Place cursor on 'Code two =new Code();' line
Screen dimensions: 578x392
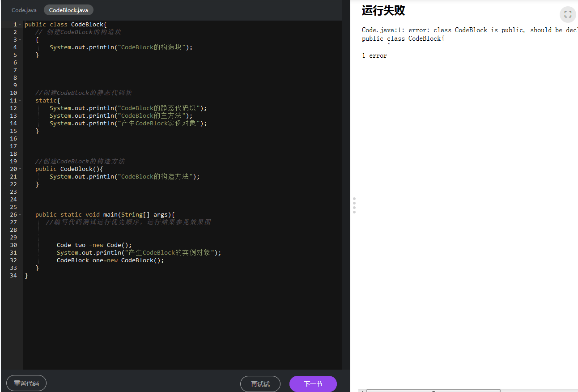point(94,245)
